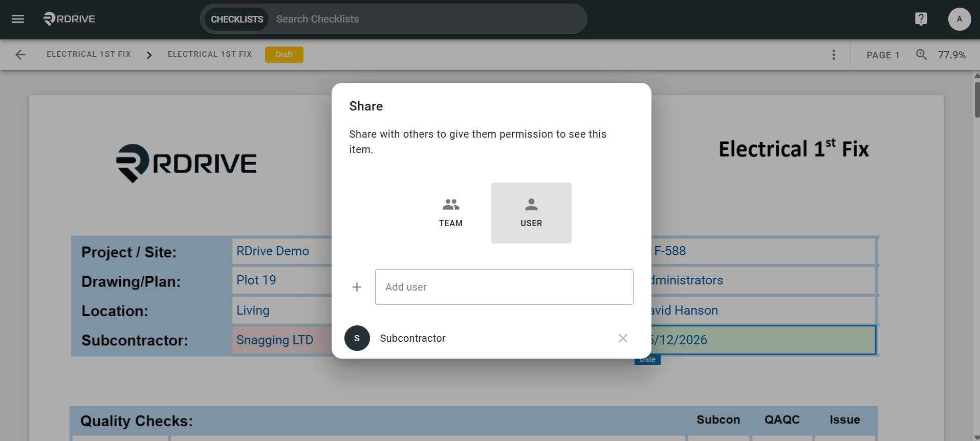
Task: Click the Plot 19 drawing field
Action: pyautogui.click(x=282, y=280)
